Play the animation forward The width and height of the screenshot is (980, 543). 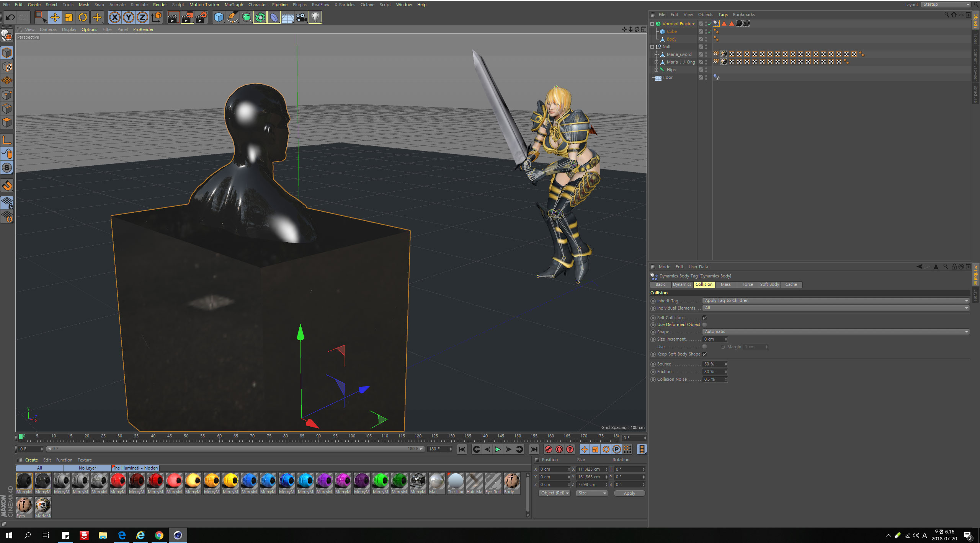click(498, 449)
